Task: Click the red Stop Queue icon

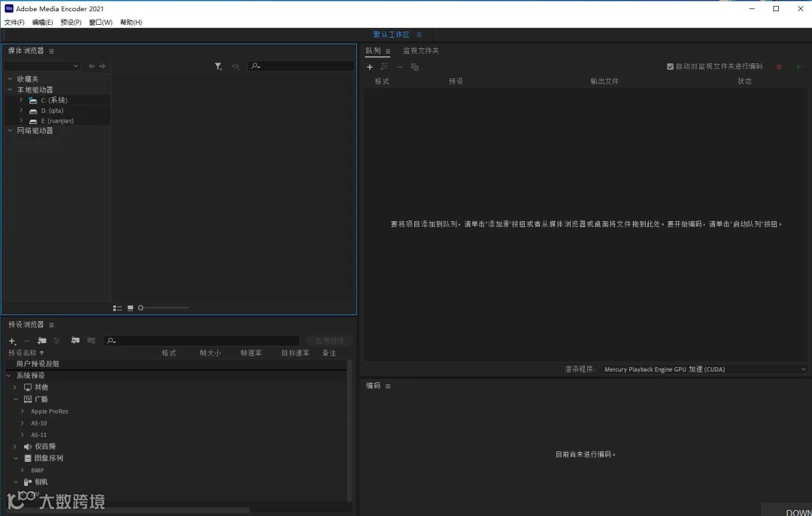Action: [779, 66]
